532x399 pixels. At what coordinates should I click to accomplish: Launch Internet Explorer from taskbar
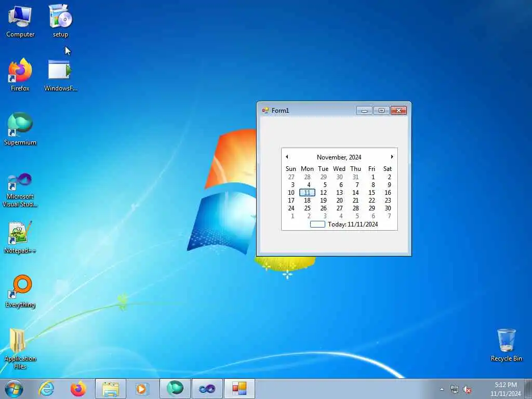click(x=46, y=389)
